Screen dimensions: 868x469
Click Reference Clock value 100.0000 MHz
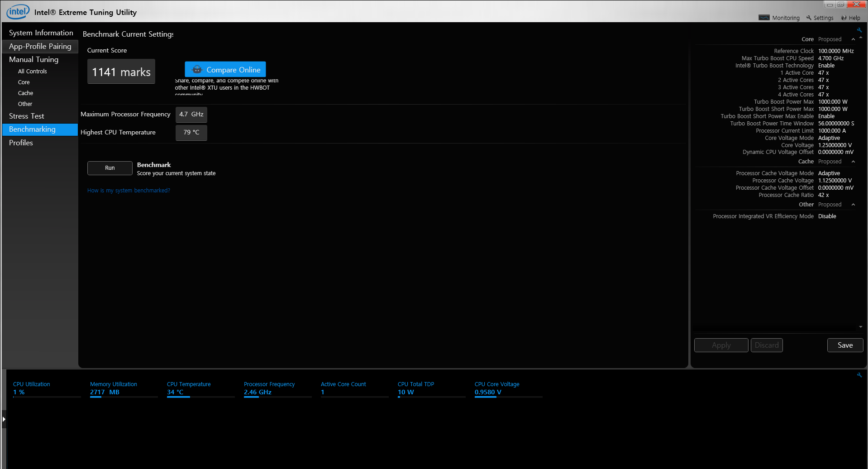coord(836,51)
